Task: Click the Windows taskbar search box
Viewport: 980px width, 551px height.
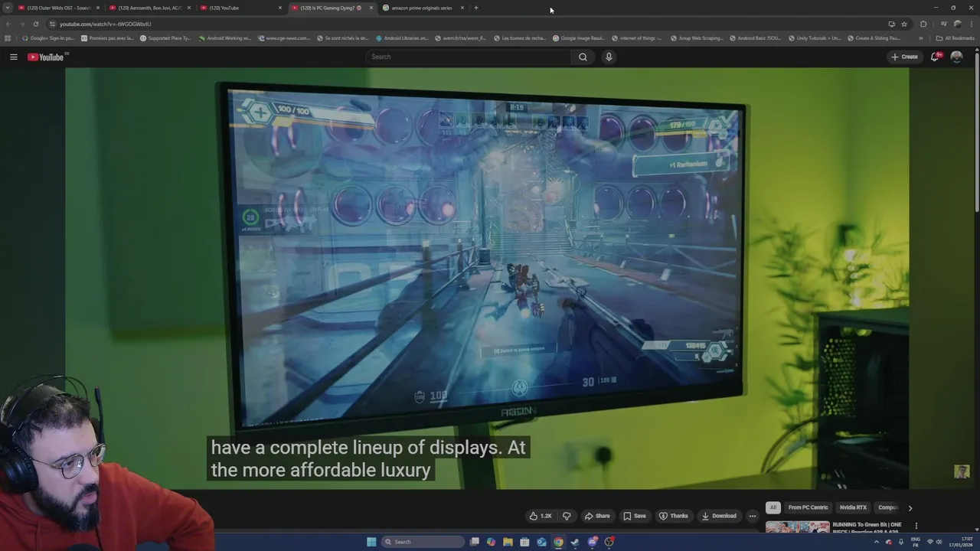Action: (x=423, y=542)
